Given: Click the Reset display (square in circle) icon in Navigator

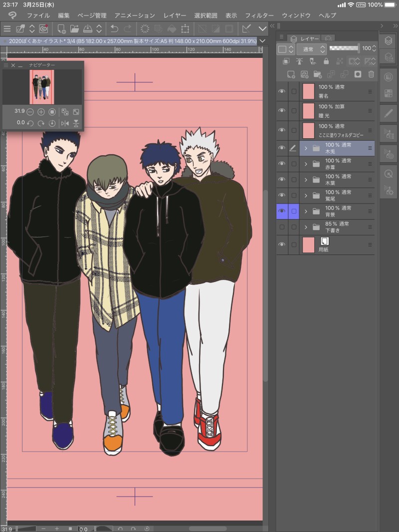Looking at the screenshot, I should point(52,112).
